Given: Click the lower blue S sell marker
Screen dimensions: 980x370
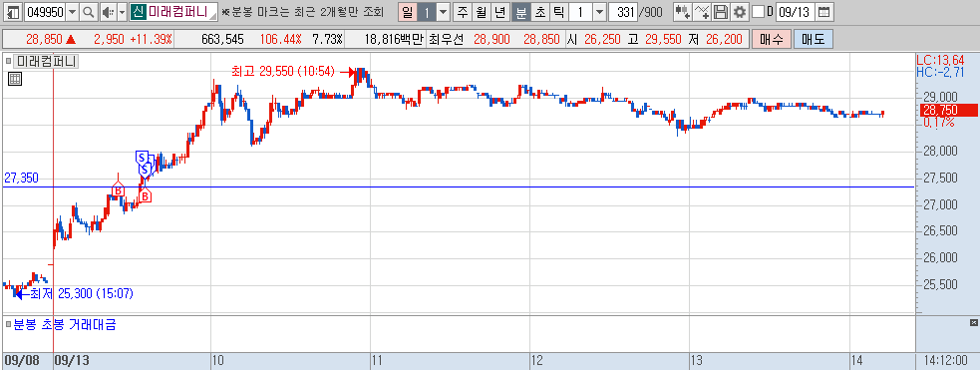Looking at the screenshot, I should point(145,170).
